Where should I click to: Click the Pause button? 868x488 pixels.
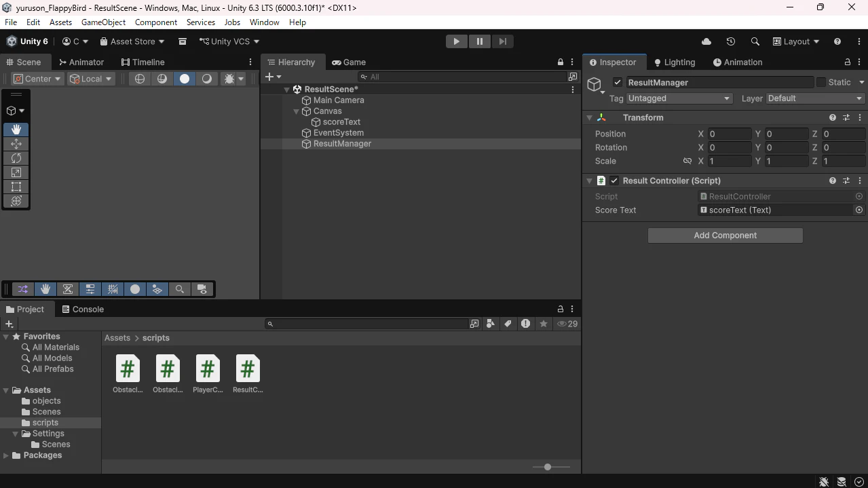coord(479,41)
